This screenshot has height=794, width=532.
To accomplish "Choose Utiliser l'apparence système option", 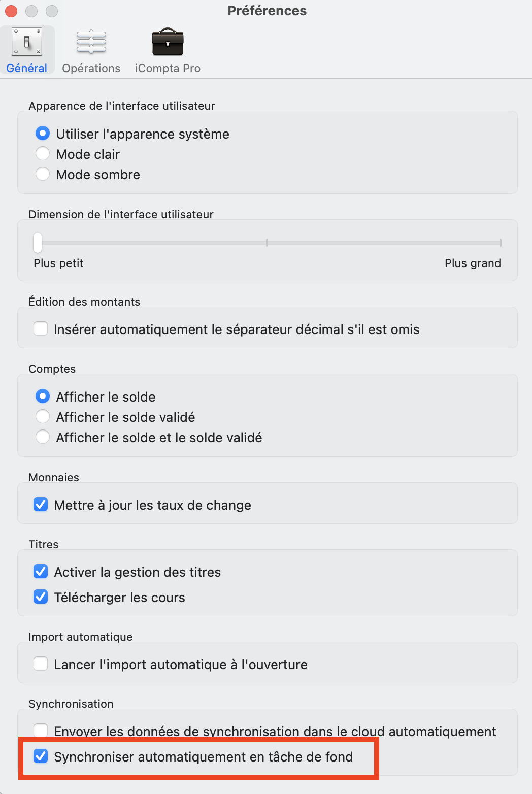I will click(43, 134).
